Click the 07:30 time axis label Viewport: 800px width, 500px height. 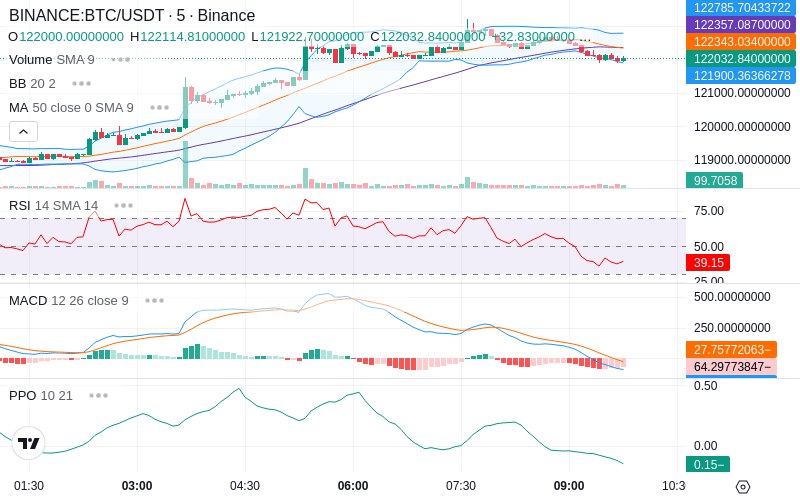tap(461, 486)
